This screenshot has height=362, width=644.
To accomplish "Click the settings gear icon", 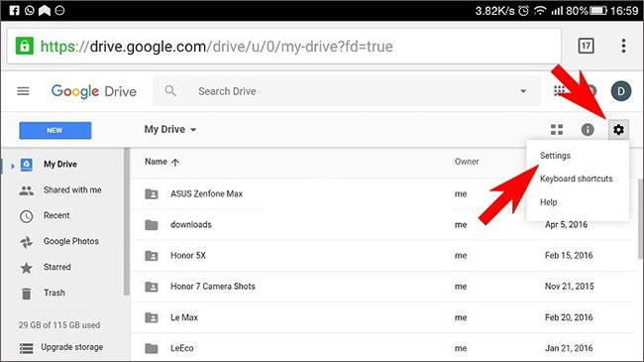I will (x=618, y=130).
